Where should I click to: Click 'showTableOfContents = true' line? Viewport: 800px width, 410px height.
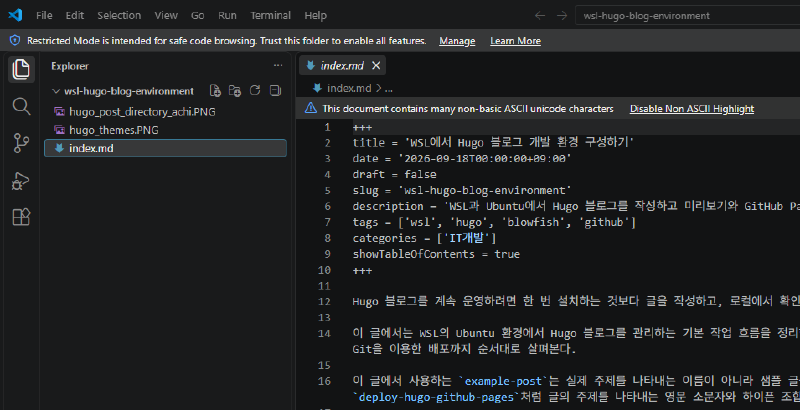(x=436, y=254)
